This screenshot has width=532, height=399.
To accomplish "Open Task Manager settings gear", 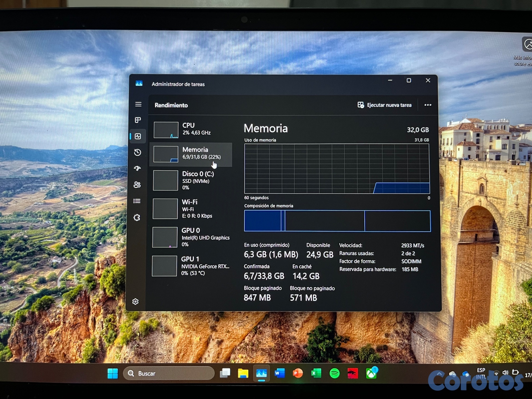I will pyautogui.click(x=135, y=301).
